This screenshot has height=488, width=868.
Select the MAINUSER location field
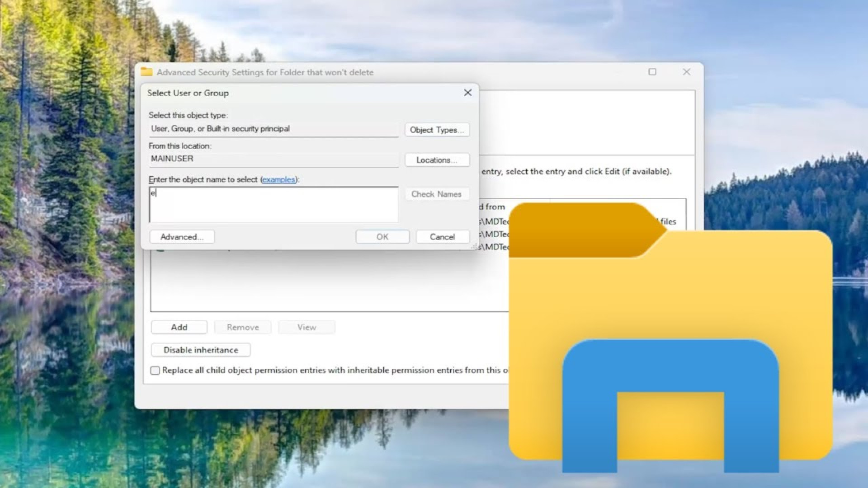click(x=274, y=159)
